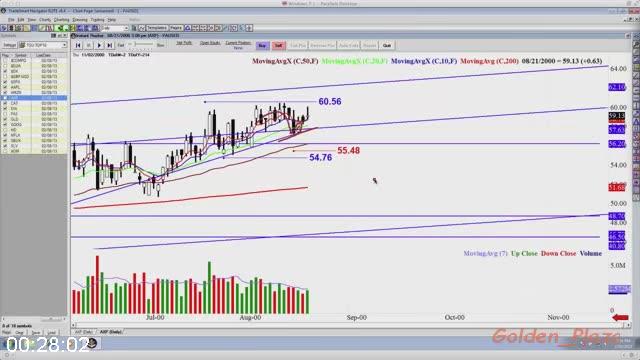Click the Open Equity label in replay bar
Image resolution: width=640 pixels, height=360 pixels.
coord(210,43)
